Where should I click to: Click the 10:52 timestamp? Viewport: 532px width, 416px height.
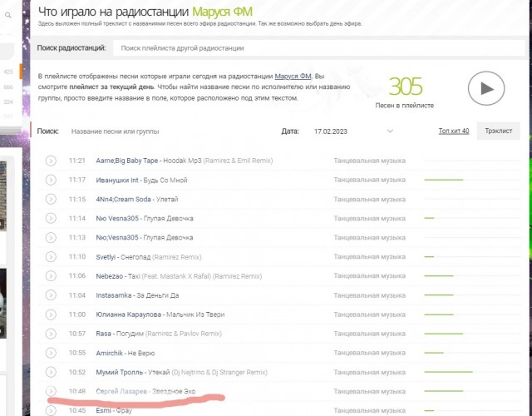[x=77, y=373]
